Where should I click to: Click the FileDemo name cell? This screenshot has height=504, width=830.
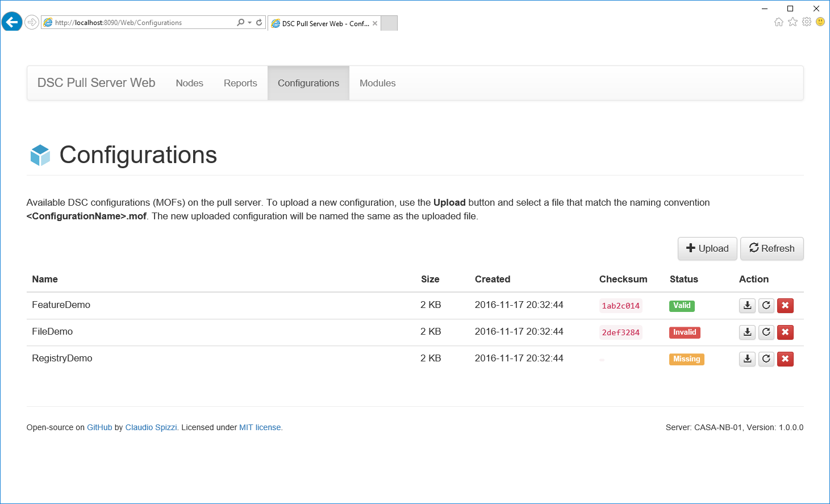tap(52, 332)
